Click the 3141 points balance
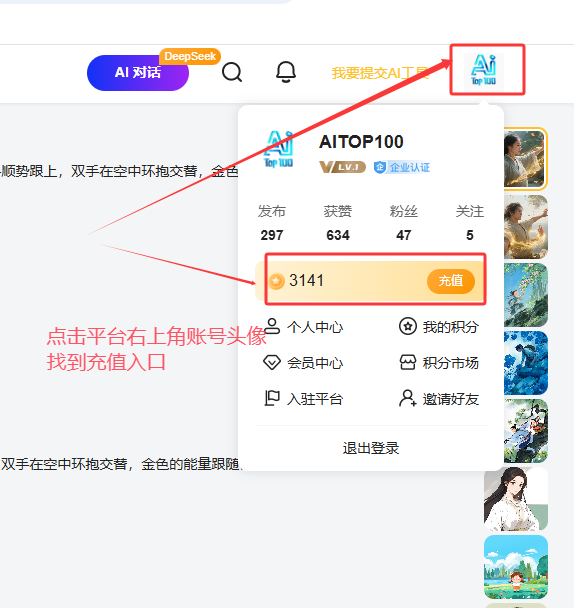Screen dimensions: 574x608 306,280
